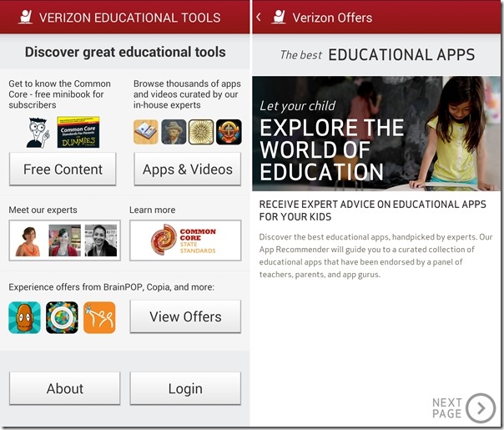Tap the 'VERIZON EDUCATIONAL TOOLS' header title
The image size is (504, 430).
coord(130,18)
